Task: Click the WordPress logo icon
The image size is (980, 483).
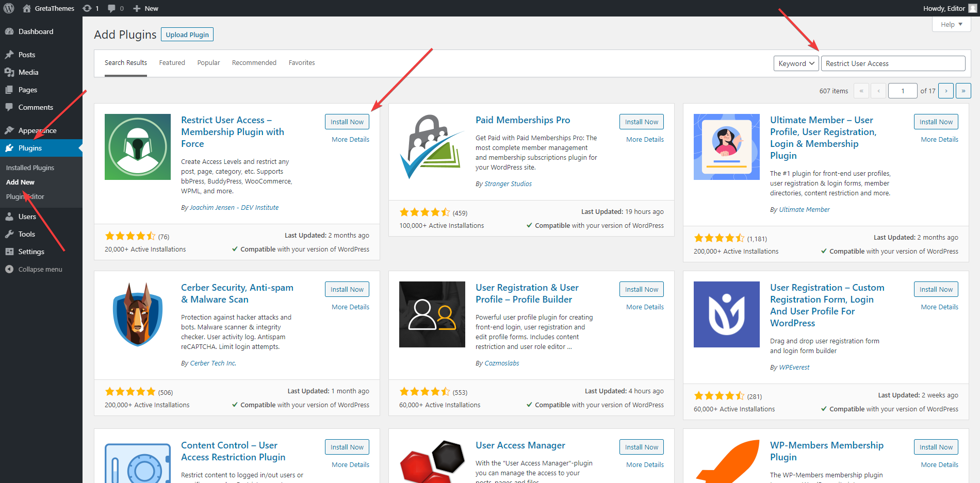Action: 9,8
